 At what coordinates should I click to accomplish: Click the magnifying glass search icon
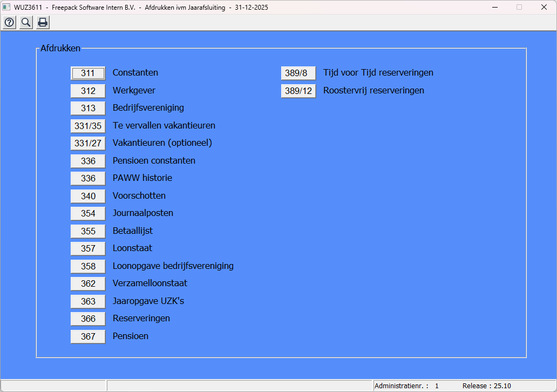(26, 22)
